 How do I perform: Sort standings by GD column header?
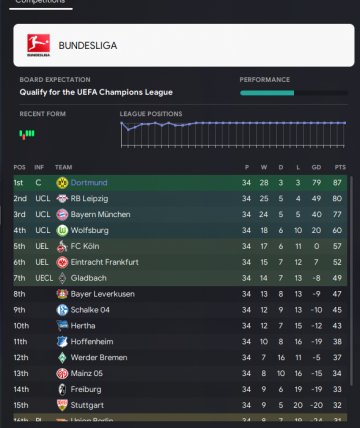point(316,167)
